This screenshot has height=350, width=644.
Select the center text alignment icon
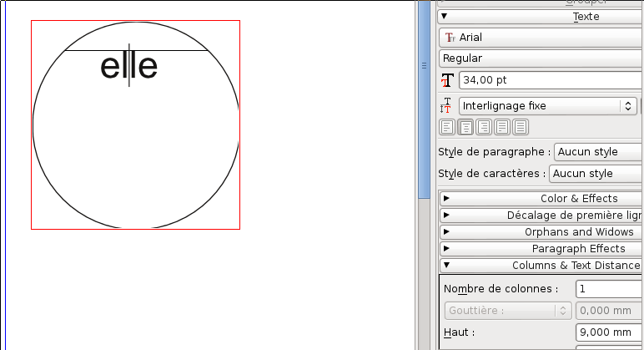pyautogui.click(x=465, y=127)
